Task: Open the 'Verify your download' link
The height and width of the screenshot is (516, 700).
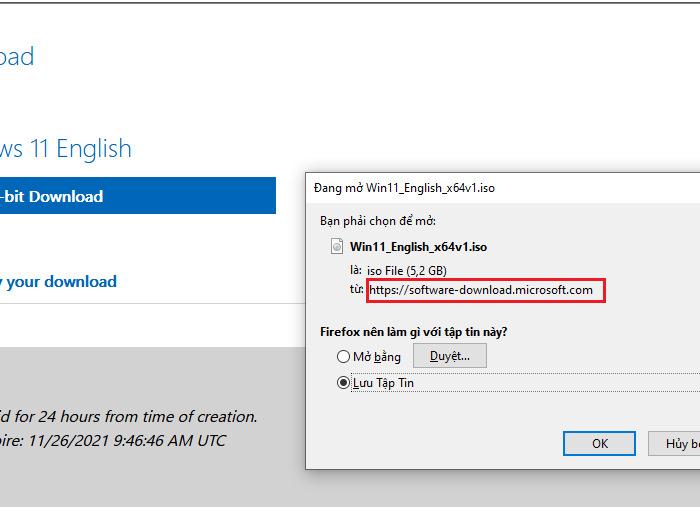Action: (60, 282)
